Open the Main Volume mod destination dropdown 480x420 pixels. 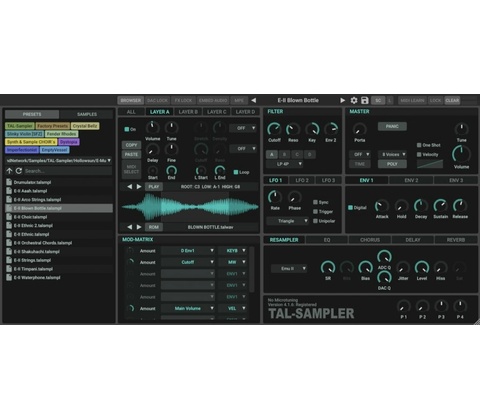188,308
